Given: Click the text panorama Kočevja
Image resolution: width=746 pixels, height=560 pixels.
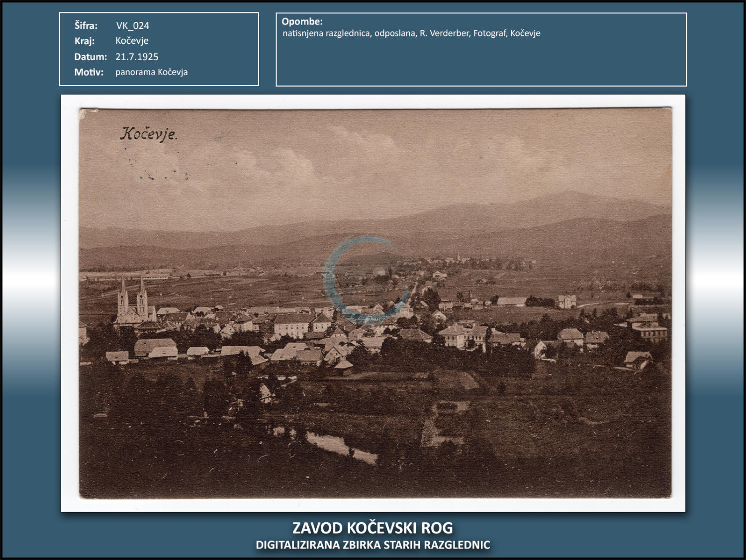Looking at the screenshot, I should pos(151,72).
